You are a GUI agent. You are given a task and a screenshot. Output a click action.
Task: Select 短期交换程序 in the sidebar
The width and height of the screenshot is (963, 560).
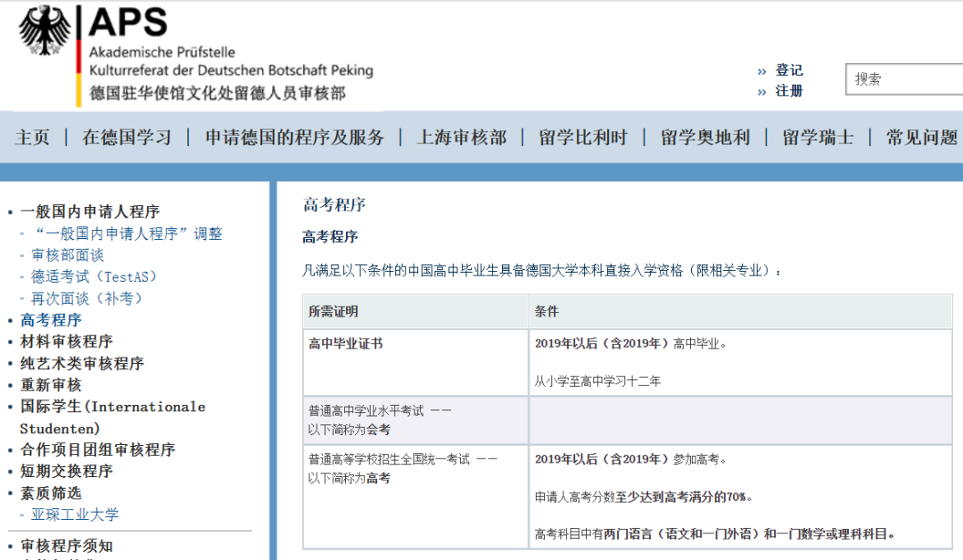point(66,471)
